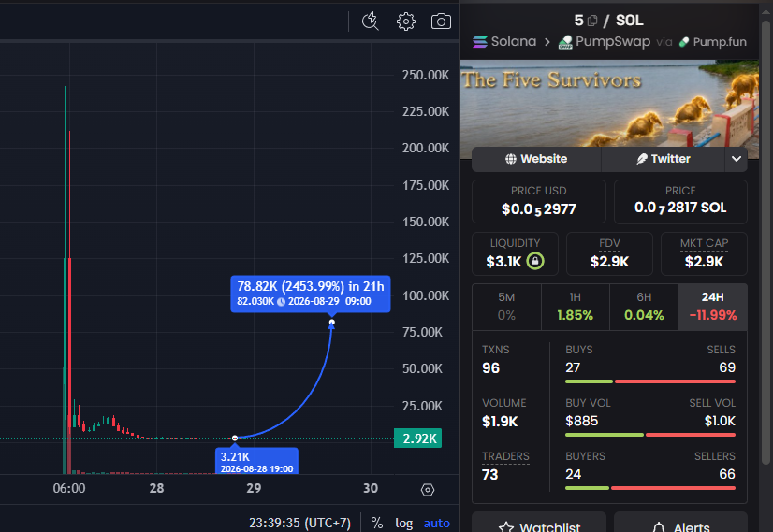Click the MKT CAP $2.9K box
This screenshot has width=773, height=532.
tap(704, 253)
